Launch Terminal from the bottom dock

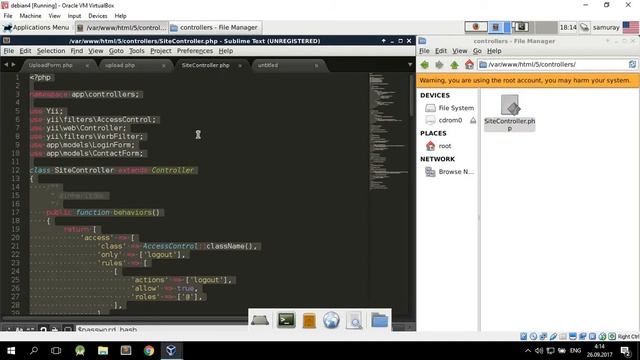(x=286, y=320)
